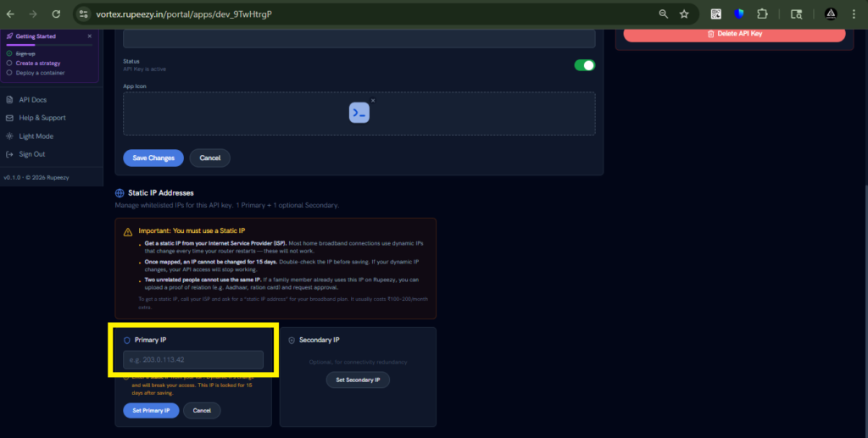Click the Set Primary IP button
This screenshot has height=438, width=868.
pos(151,410)
